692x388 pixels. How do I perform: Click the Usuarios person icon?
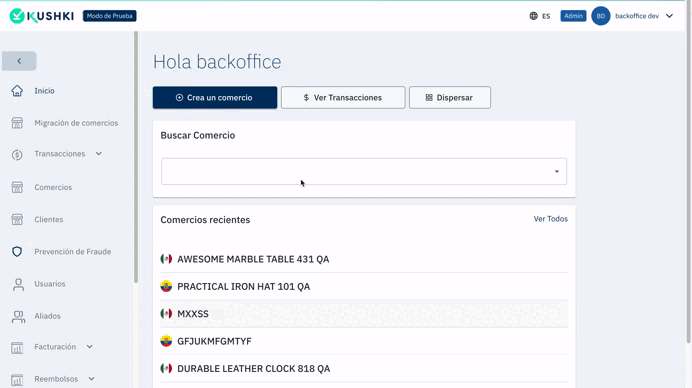pyautogui.click(x=18, y=284)
